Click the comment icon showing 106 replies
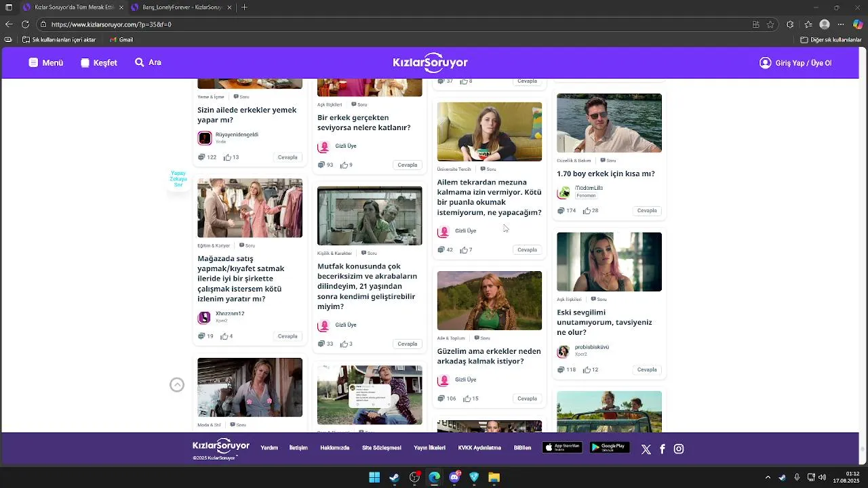The image size is (868, 488). click(441, 399)
